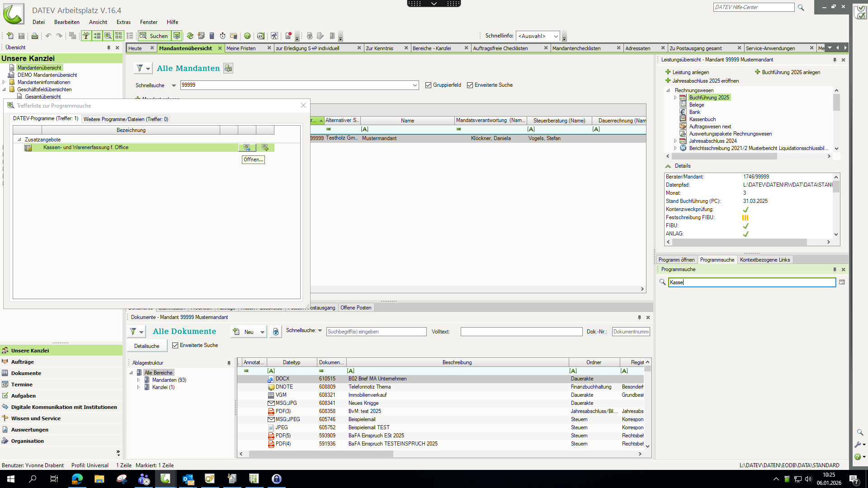Click the green refresh arrows icon
This screenshot has width=868, height=488.
(x=190, y=36)
